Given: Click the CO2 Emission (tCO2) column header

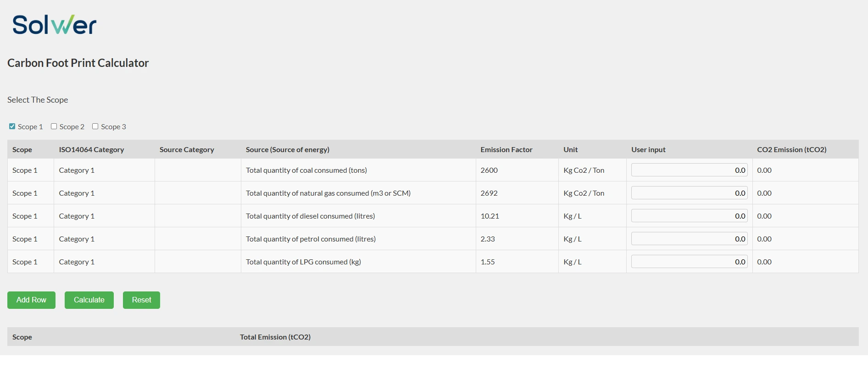Looking at the screenshot, I should [x=791, y=150].
